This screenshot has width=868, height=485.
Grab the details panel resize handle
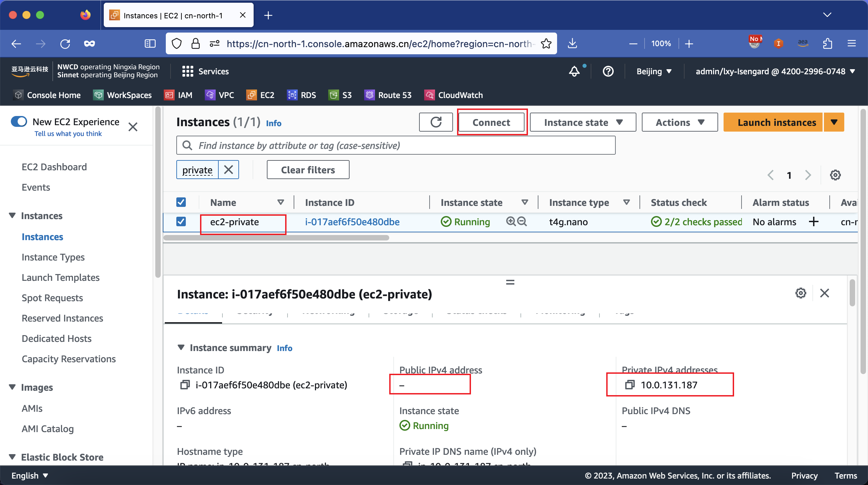[510, 282]
